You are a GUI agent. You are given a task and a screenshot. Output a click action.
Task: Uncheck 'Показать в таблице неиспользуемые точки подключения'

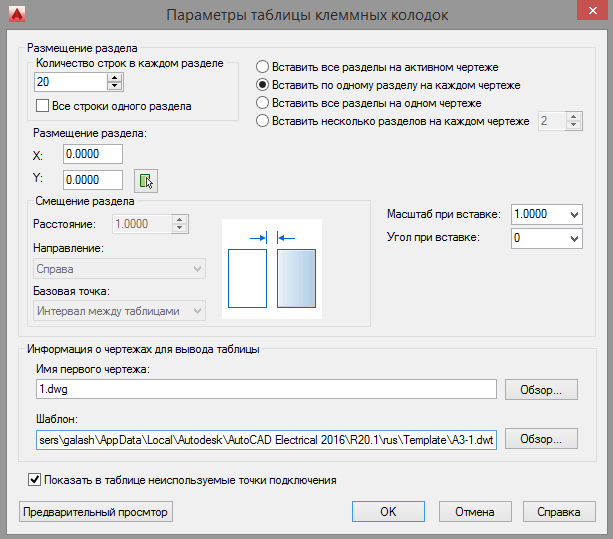coord(34,480)
